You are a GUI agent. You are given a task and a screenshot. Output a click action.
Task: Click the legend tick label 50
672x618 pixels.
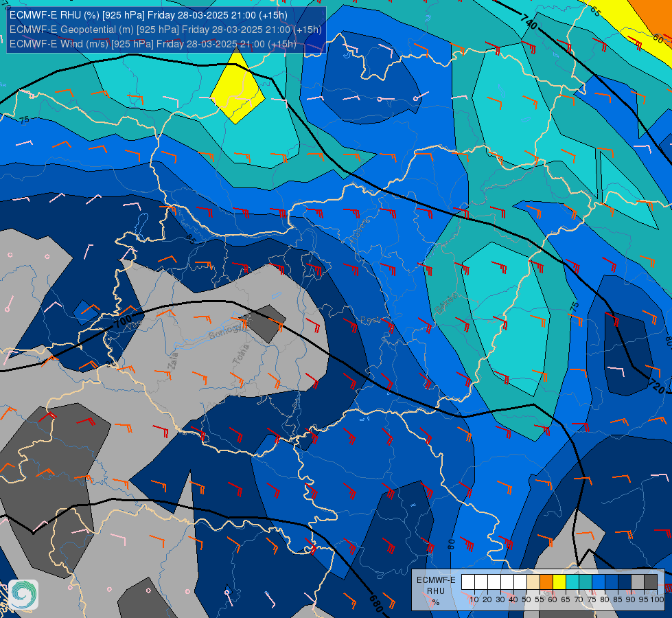526,599
